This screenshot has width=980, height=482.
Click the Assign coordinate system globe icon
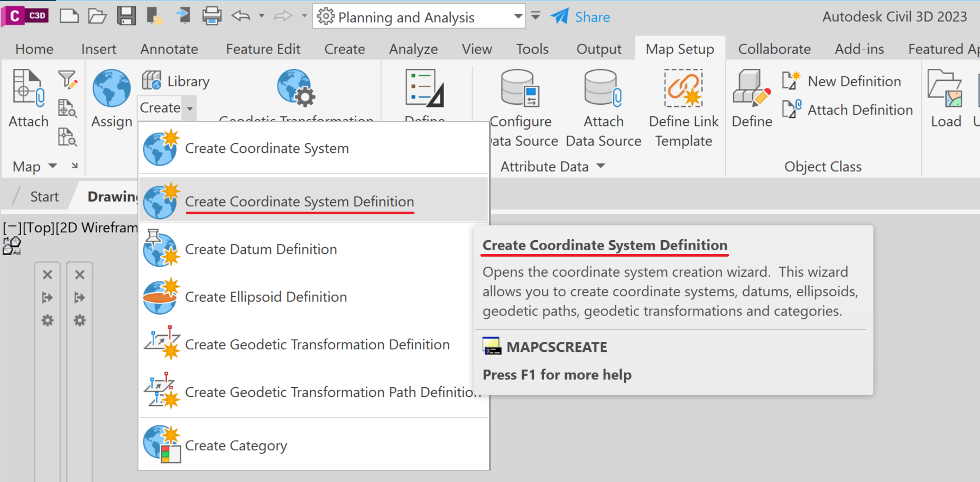[x=112, y=89]
